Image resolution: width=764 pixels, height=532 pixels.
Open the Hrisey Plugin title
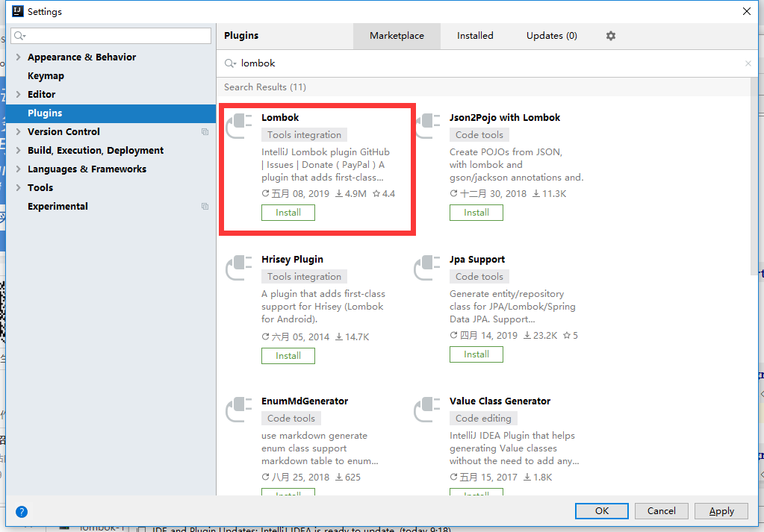coord(292,260)
